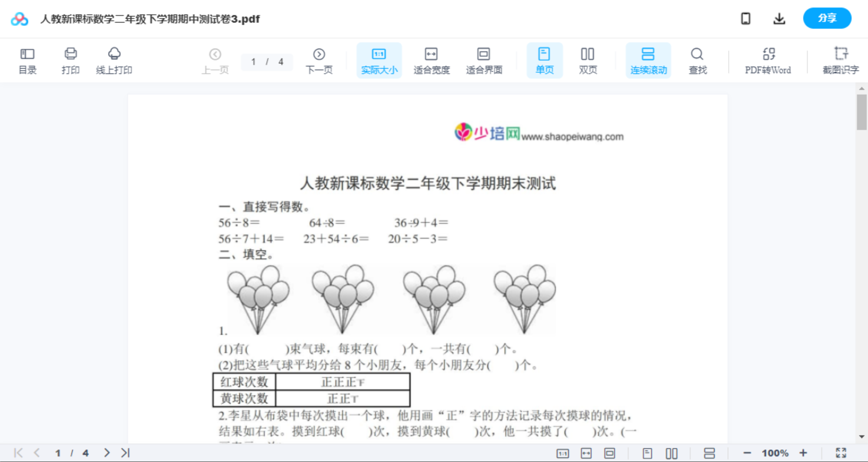Image resolution: width=868 pixels, height=462 pixels.
Task: Open the 目录 (table of contents) panel
Action: point(28,60)
